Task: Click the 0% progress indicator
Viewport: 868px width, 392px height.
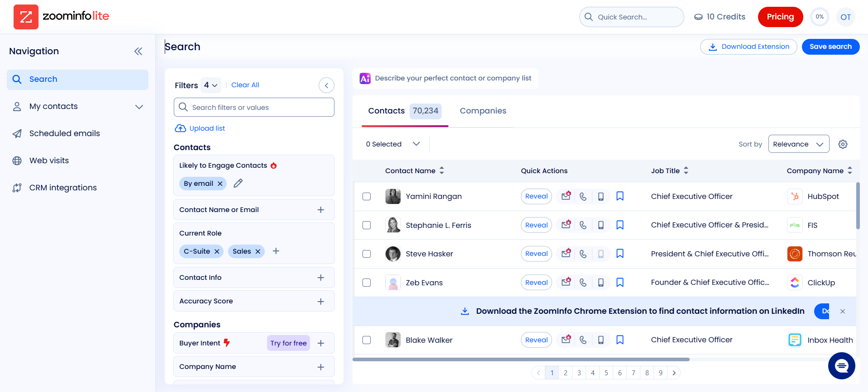Action: (x=820, y=17)
